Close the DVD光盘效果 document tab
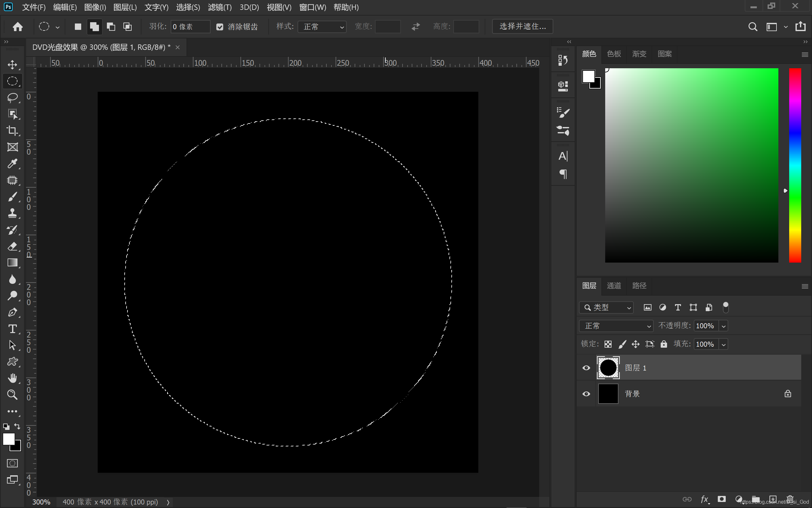The width and height of the screenshot is (812, 508). click(178, 48)
